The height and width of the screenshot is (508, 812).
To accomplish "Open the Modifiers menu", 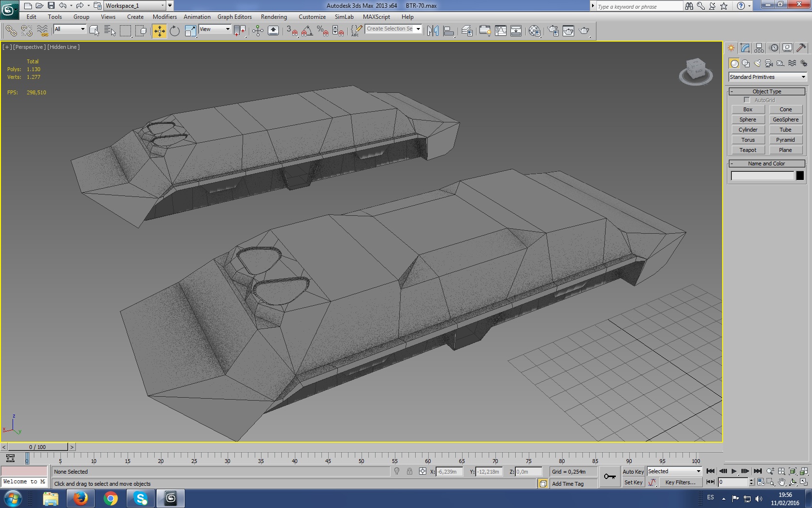I will coord(165,17).
